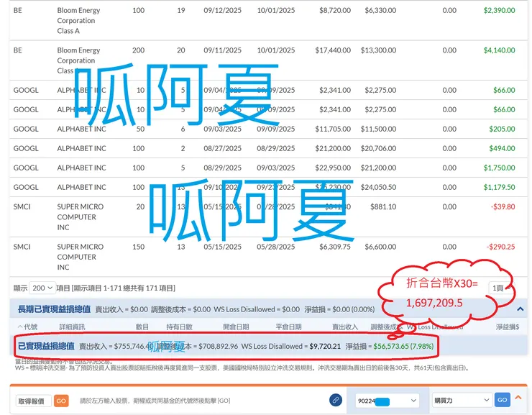Click the 賣出收入 column header
Image resolution: width=532 pixels, height=415 pixels.
[345, 327]
